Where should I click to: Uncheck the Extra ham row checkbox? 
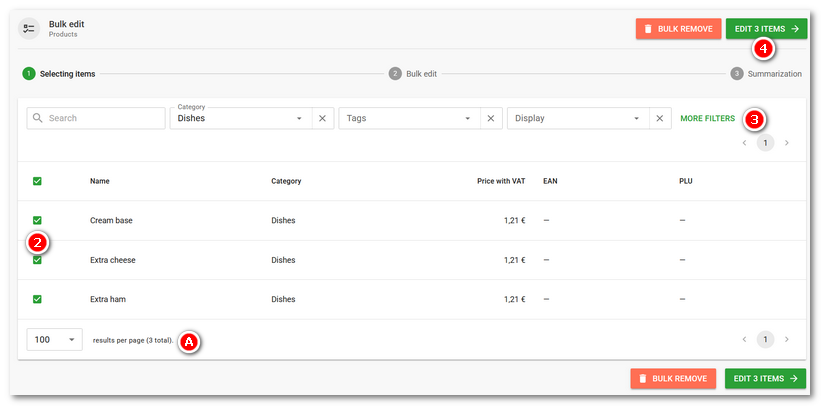click(37, 299)
